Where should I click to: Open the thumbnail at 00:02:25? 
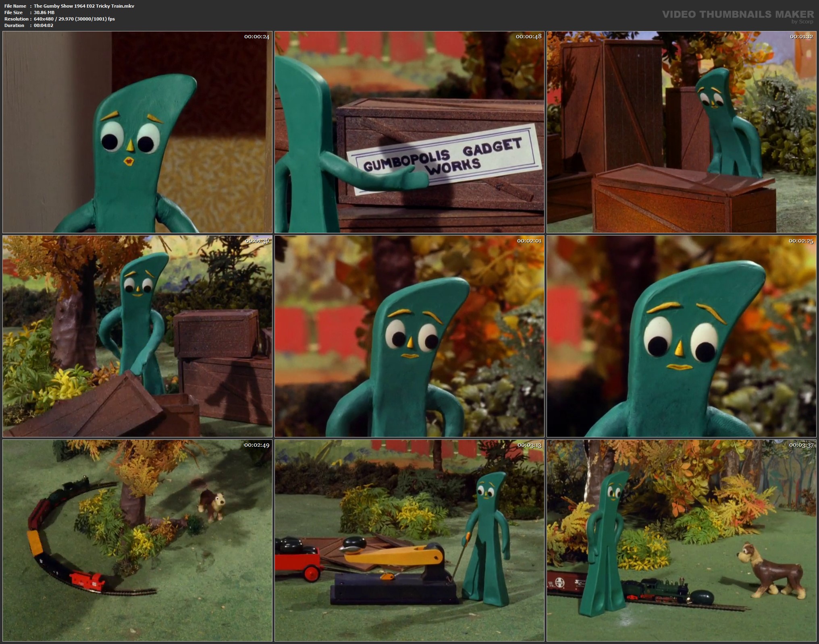coord(682,336)
